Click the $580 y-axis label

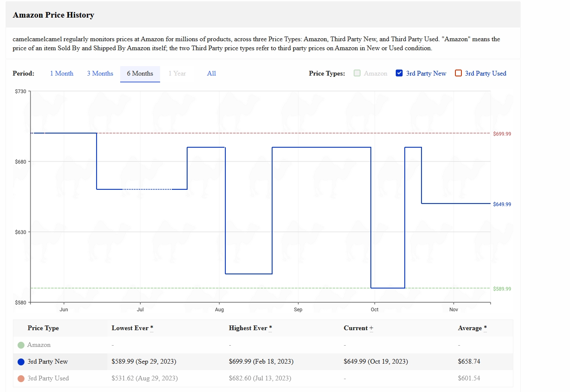pyautogui.click(x=21, y=303)
